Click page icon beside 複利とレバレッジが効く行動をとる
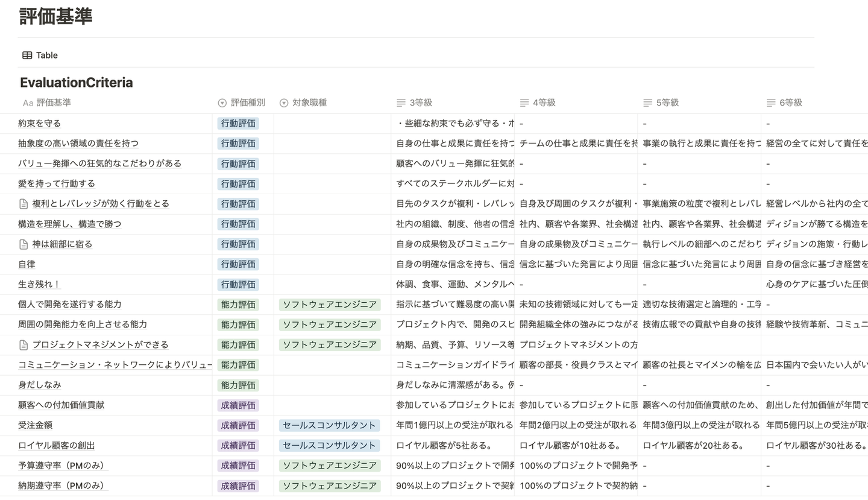Image resolution: width=868 pixels, height=500 pixels. point(24,204)
